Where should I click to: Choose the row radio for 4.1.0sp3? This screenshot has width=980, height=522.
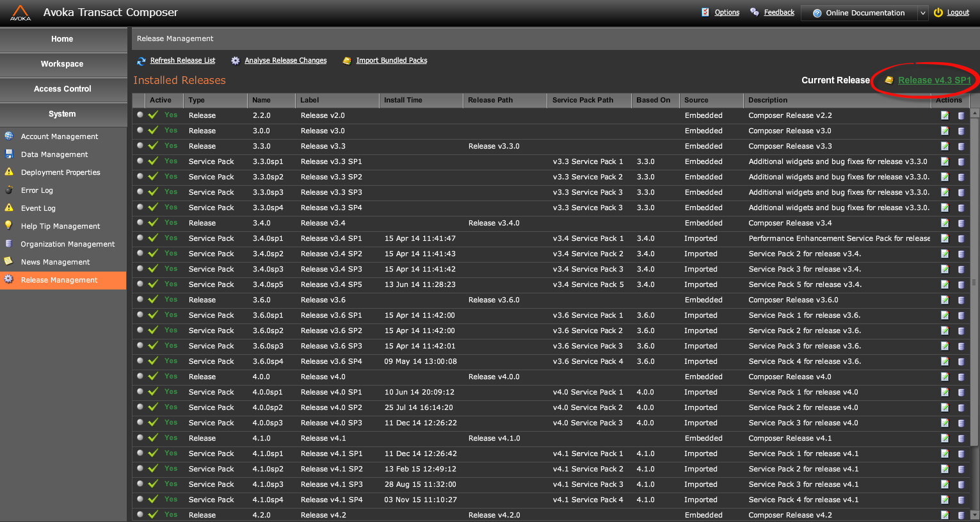click(x=140, y=484)
